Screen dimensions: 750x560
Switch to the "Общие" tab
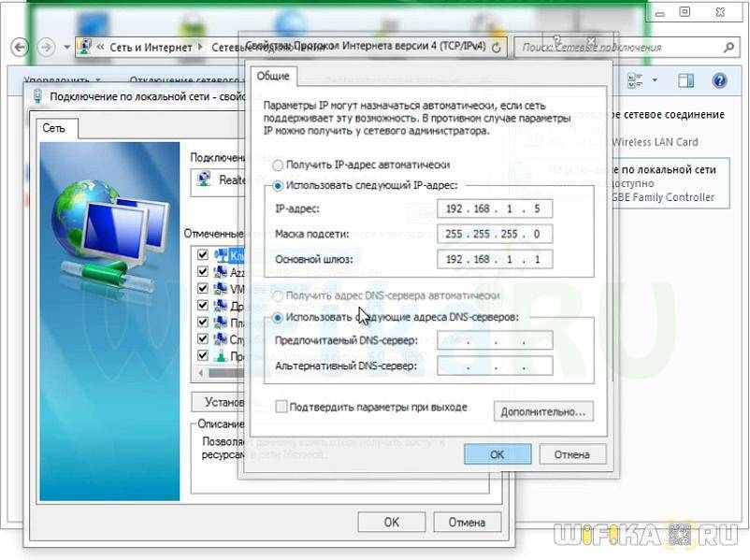point(273,77)
